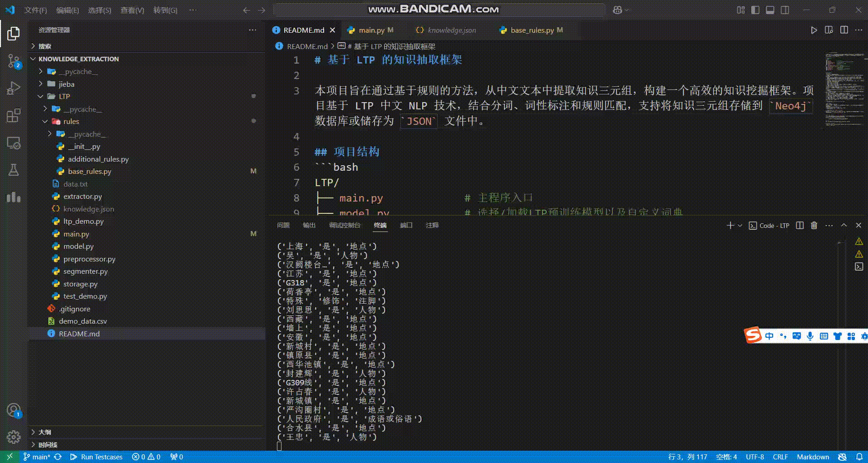Click the Markdown language mode button
Screen dimensions: 868x463
click(x=813, y=457)
